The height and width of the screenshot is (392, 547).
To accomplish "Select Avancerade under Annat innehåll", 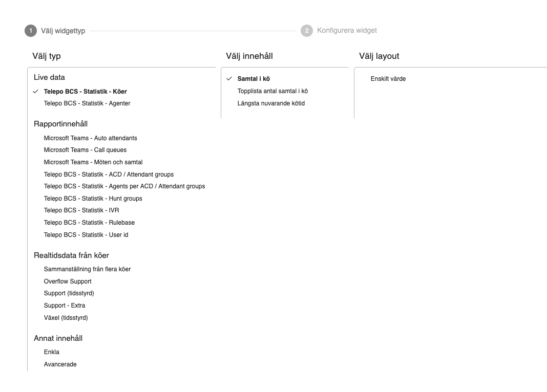I will [x=60, y=364].
